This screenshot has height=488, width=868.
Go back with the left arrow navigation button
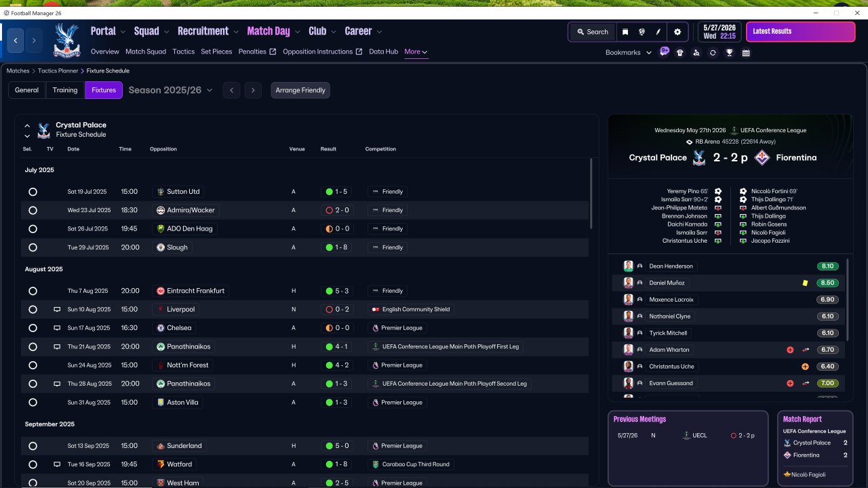coord(15,40)
